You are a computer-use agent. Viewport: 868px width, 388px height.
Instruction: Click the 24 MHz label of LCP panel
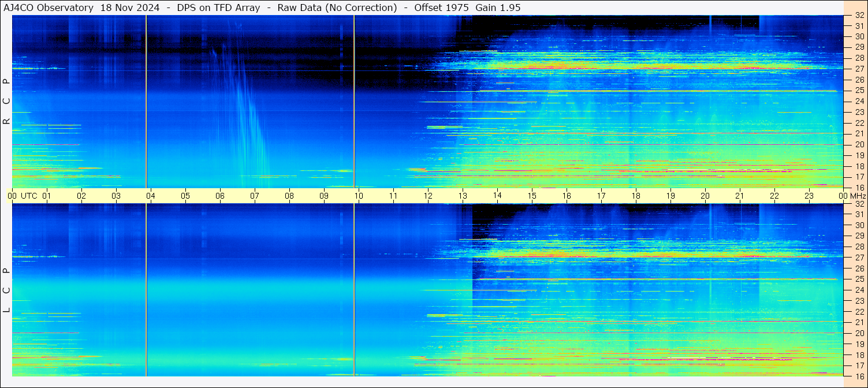[x=859, y=290]
